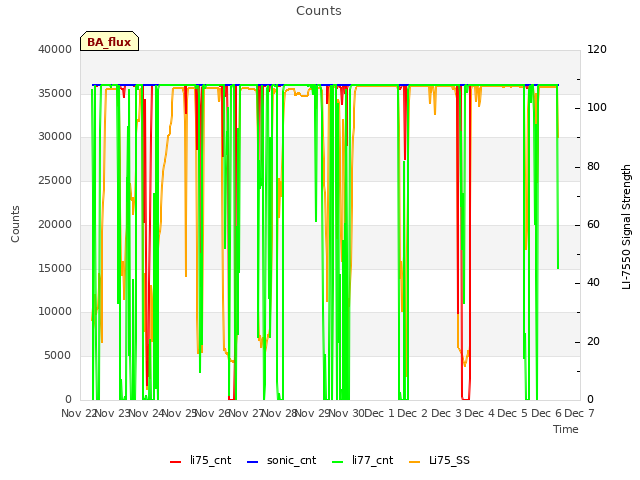Image resolution: width=640 pixels, height=480 pixels.
Task: Click the Dec 4 date label
Action: coord(480,413)
